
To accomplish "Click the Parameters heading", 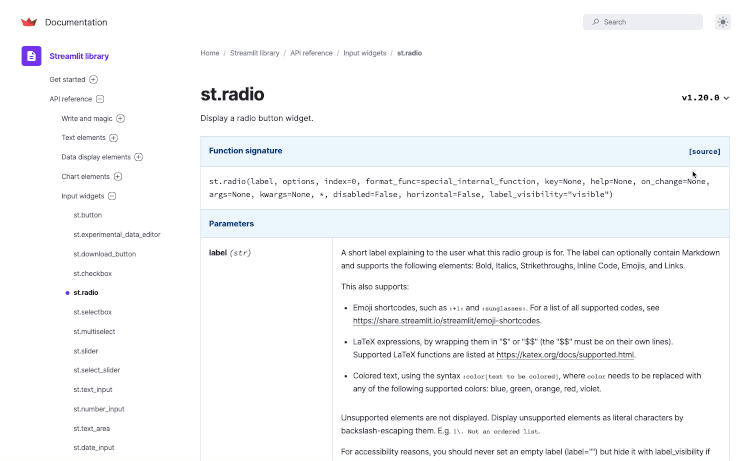I will click(x=231, y=224).
